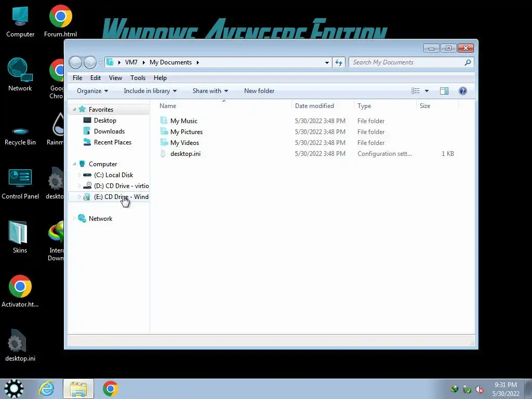Open recent pages dropdown next to Forward
The image size is (532, 399).
[x=100, y=63]
